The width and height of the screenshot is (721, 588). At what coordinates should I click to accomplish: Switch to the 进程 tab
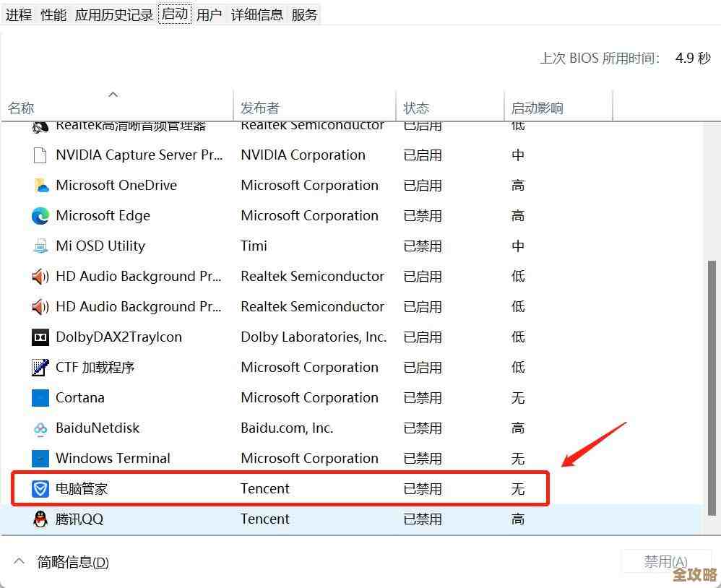click(x=19, y=14)
